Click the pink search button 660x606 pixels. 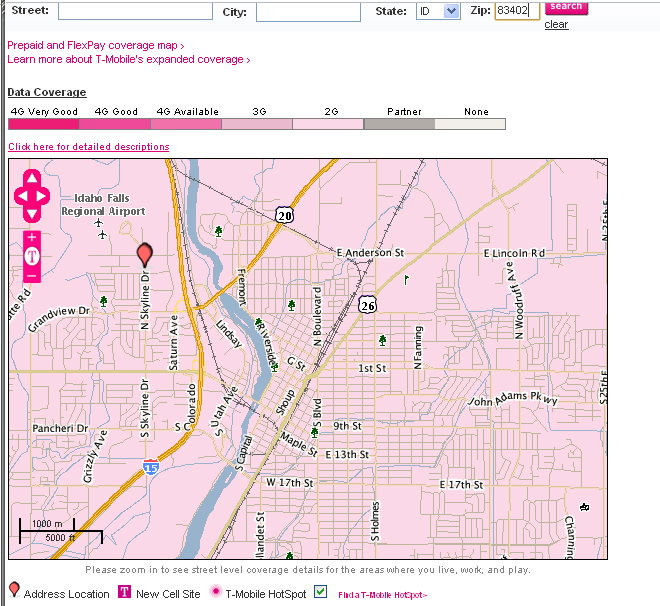(x=566, y=8)
